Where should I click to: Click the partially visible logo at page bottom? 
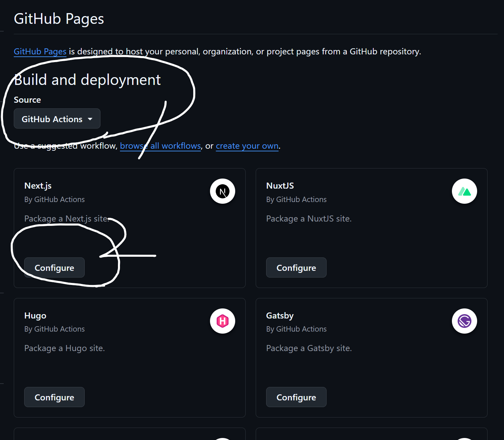point(222,438)
